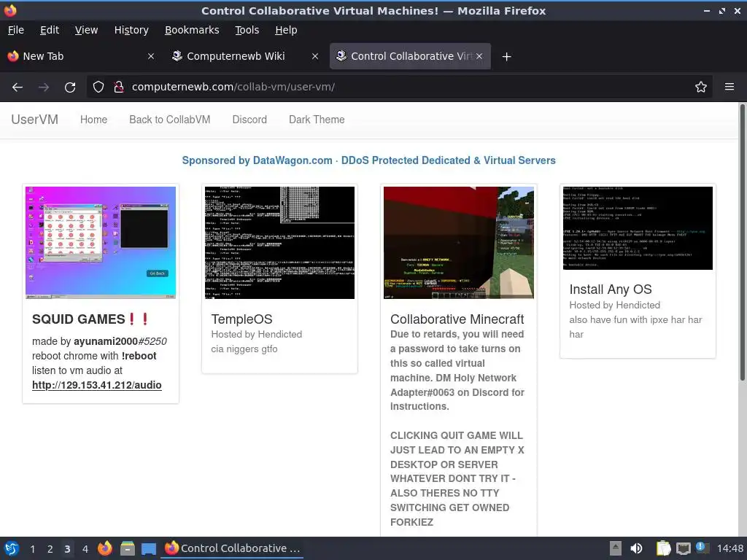Open the Firefox hamburger application menu

tap(729, 87)
